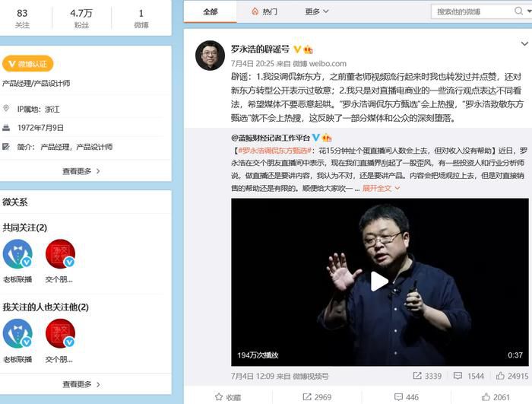Click the membership crown icon next to username
The image size is (532, 404).
(308, 49)
